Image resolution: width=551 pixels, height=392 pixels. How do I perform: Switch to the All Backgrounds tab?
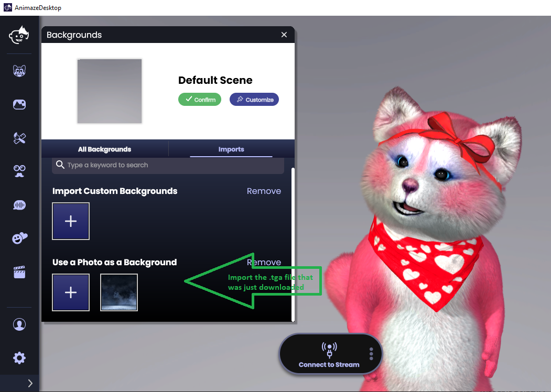pyautogui.click(x=105, y=149)
